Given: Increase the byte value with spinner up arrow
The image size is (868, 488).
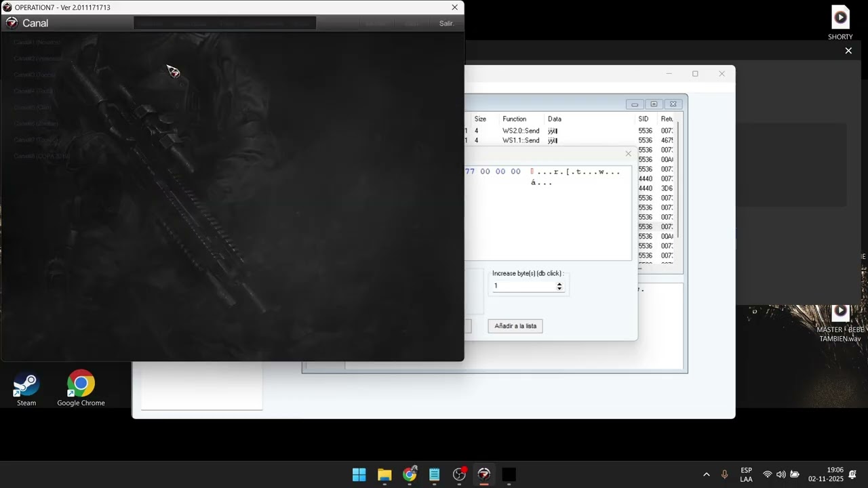Looking at the screenshot, I should click(x=559, y=283).
